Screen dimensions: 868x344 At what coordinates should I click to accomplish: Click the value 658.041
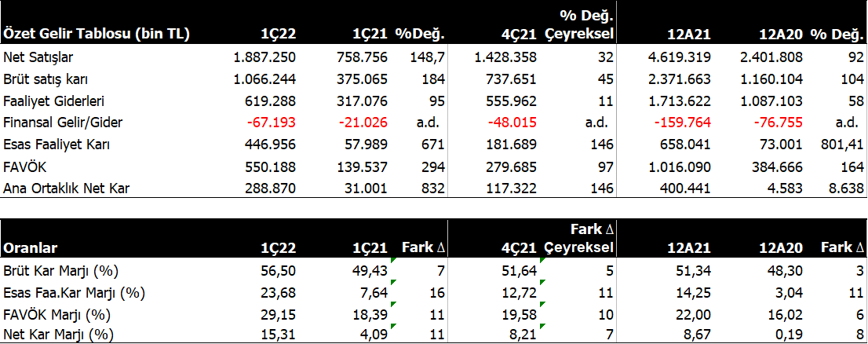point(685,145)
